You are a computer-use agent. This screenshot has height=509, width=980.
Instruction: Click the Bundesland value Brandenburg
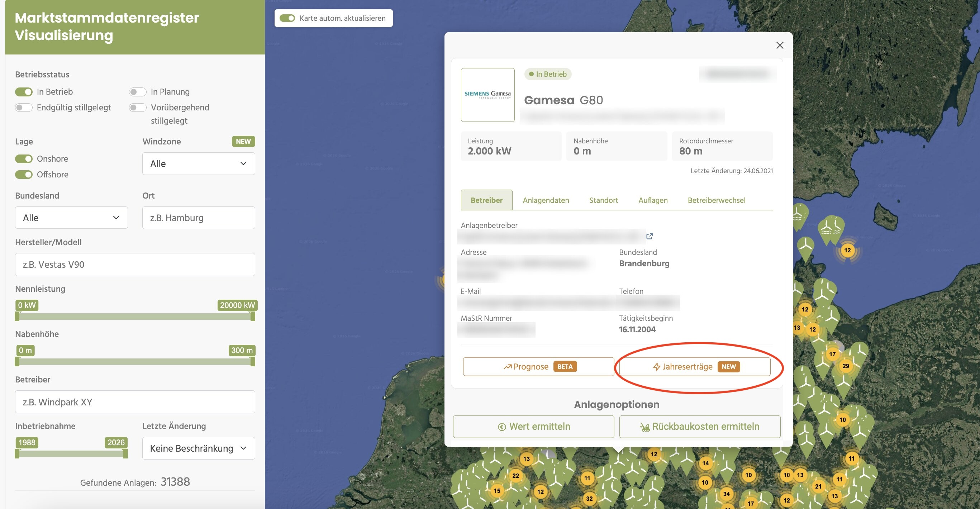point(644,263)
